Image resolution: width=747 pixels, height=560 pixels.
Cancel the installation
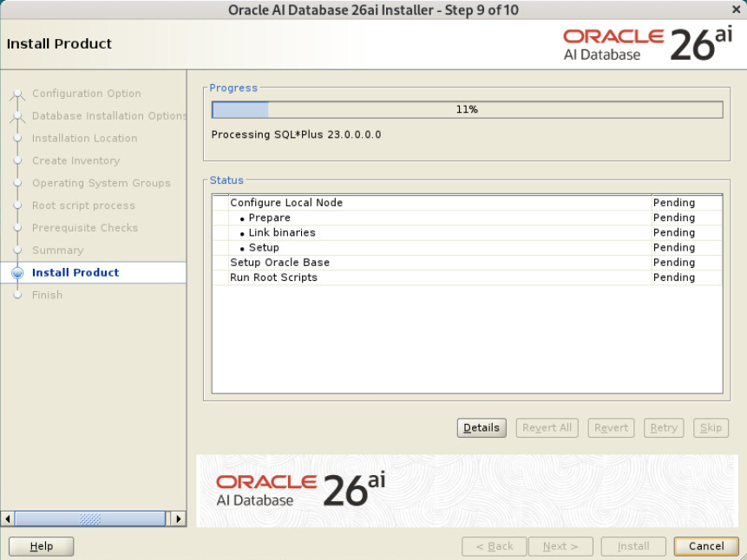[x=706, y=546]
